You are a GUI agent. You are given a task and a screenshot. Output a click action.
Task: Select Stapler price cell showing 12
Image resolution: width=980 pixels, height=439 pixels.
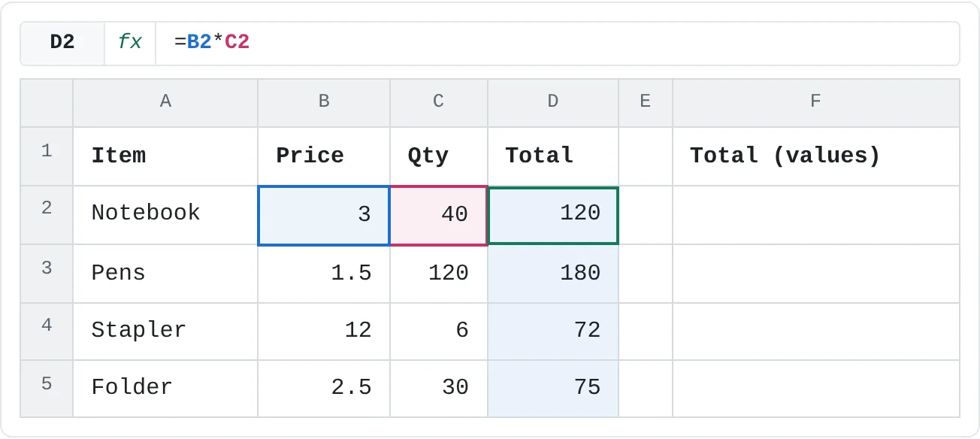pyautogui.click(x=324, y=332)
